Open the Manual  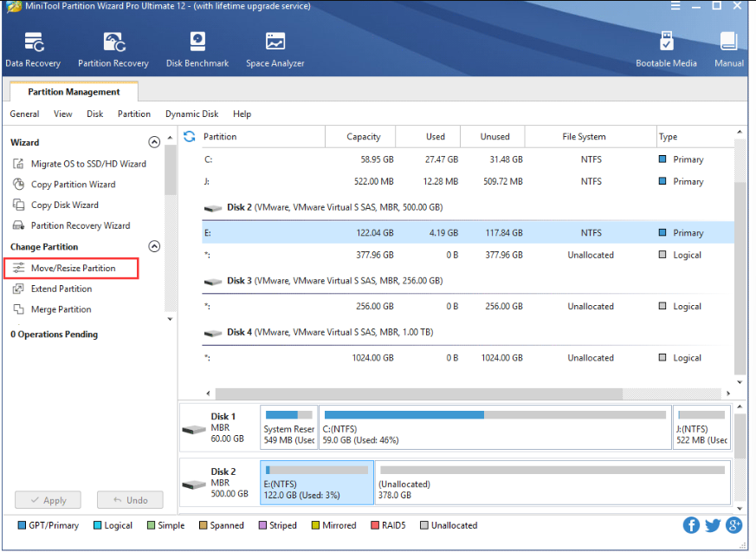(728, 49)
